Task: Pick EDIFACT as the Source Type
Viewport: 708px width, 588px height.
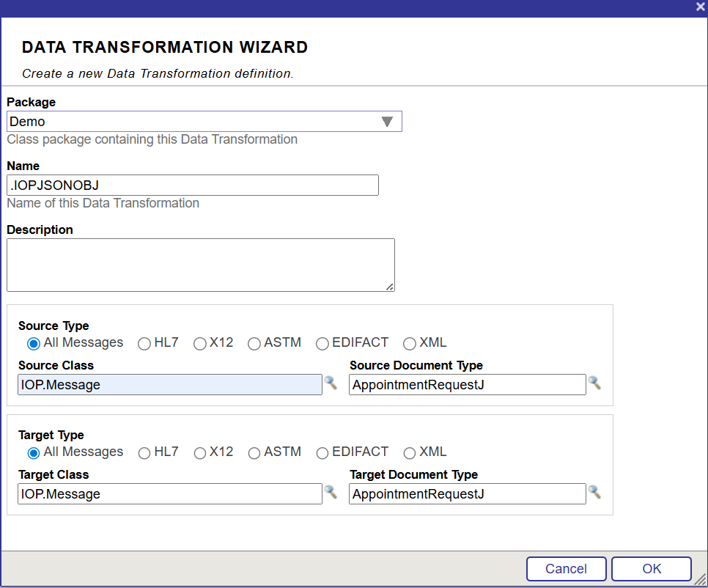Action: pos(322,344)
